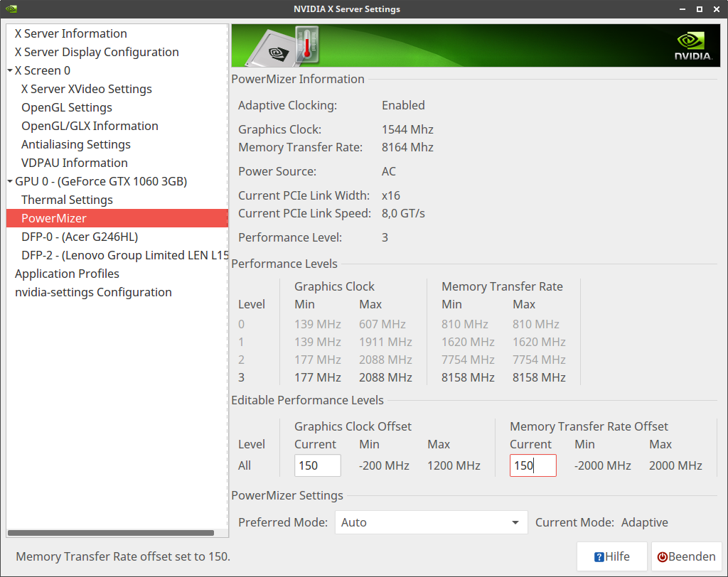This screenshot has height=577, width=728.
Task: Select Thermal Settings under GPU 0
Action: [67, 200]
